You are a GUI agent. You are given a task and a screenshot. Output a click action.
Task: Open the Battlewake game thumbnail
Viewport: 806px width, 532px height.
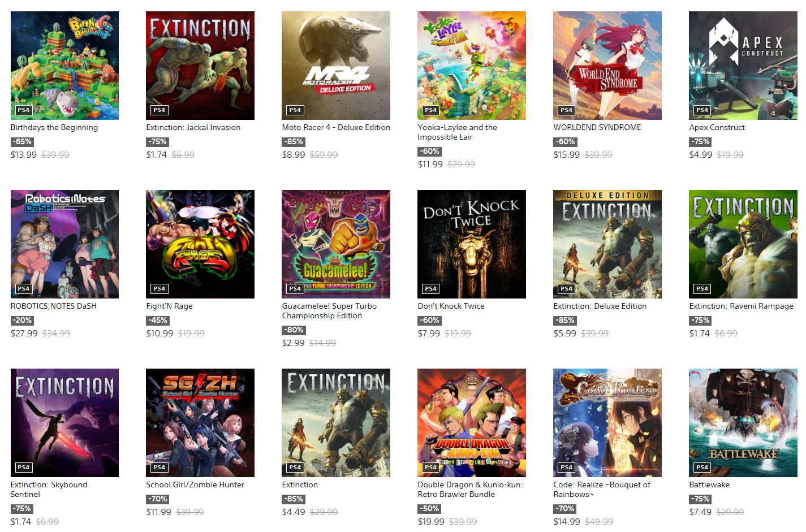(x=743, y=423)
